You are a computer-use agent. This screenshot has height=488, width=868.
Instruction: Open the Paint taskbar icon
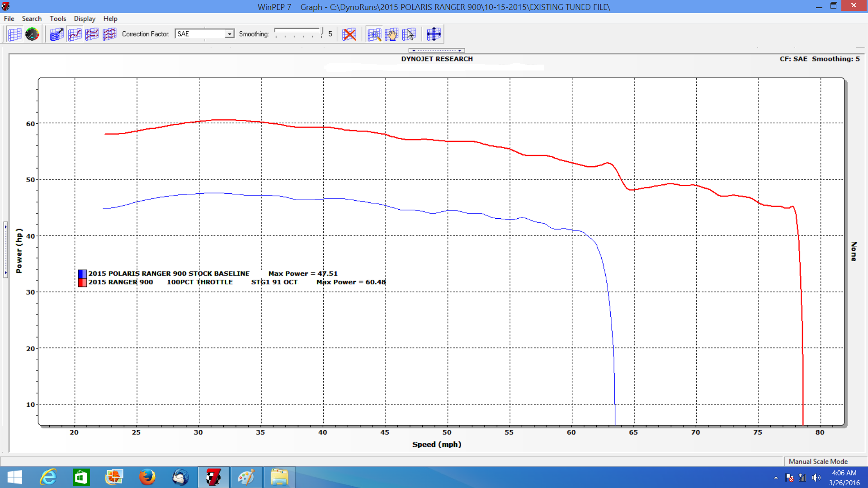click(x=246, y=477)
